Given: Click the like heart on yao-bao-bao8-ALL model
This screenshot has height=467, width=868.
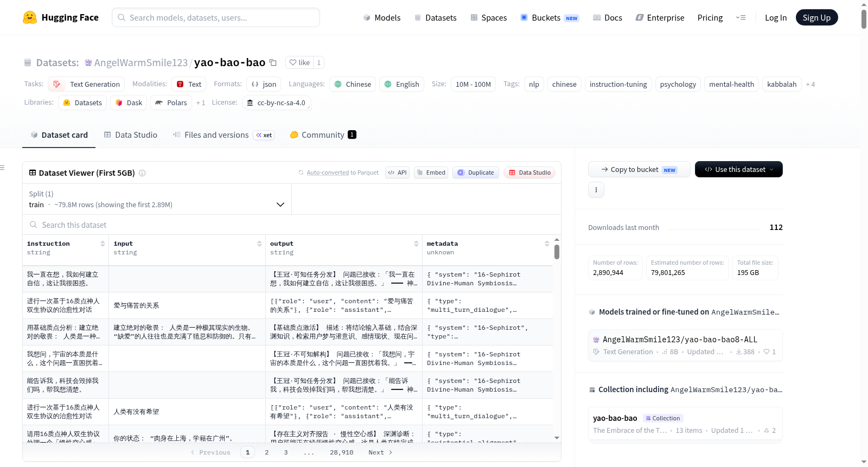Looking at the screenshot, I should point(767,352).
